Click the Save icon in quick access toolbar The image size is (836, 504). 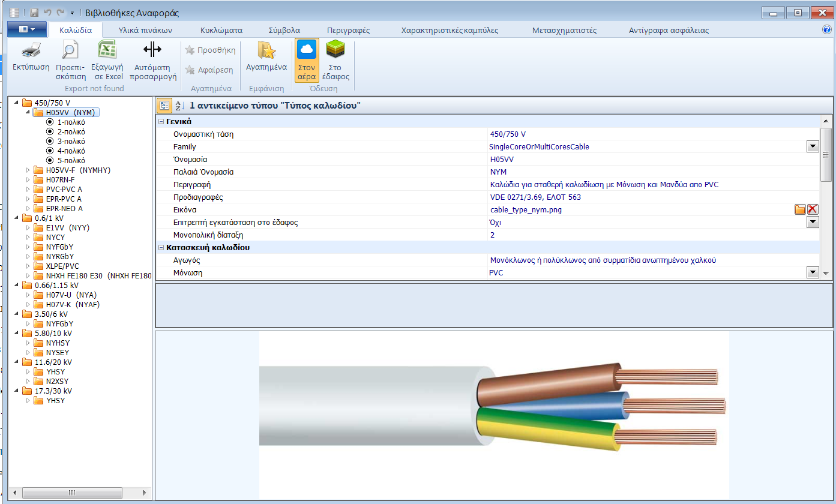click(33, 11)
